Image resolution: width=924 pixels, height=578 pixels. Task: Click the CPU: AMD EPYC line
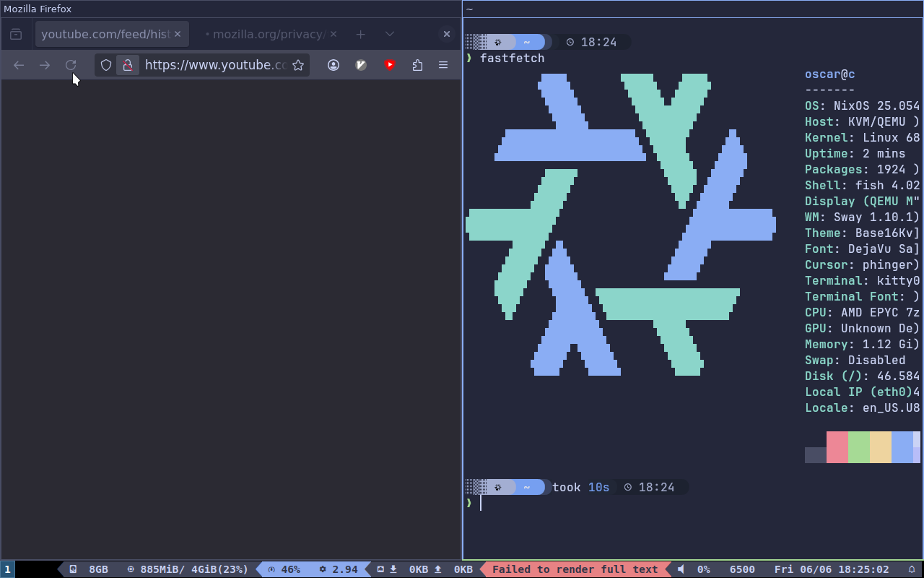tap(863, 312)
